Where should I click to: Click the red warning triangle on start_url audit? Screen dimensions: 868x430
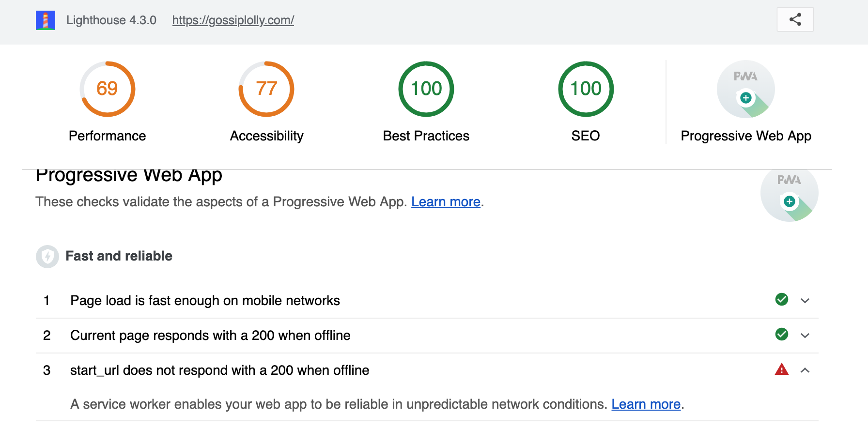(782, 369)
